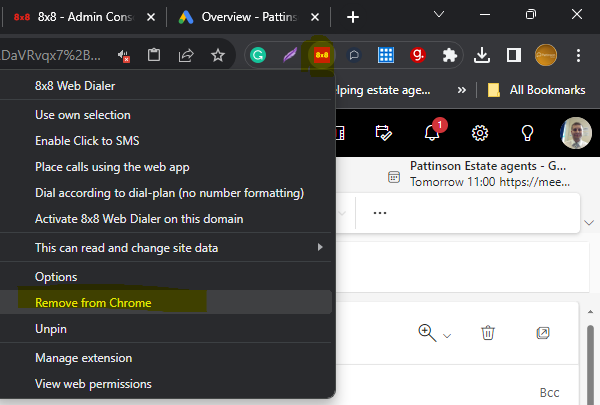Open Chrome three-dot menu
This screenshot has height=405, width=600.
click(x=578, y=56)
